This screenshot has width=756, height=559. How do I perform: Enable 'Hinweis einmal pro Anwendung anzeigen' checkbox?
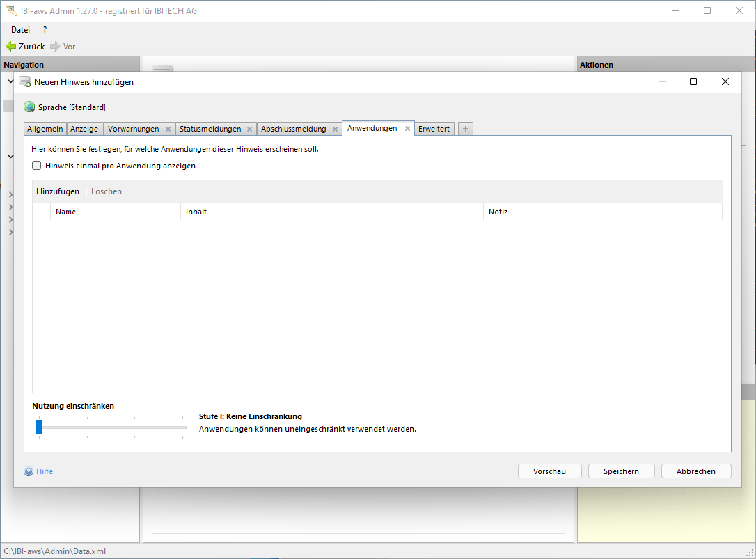37,166
